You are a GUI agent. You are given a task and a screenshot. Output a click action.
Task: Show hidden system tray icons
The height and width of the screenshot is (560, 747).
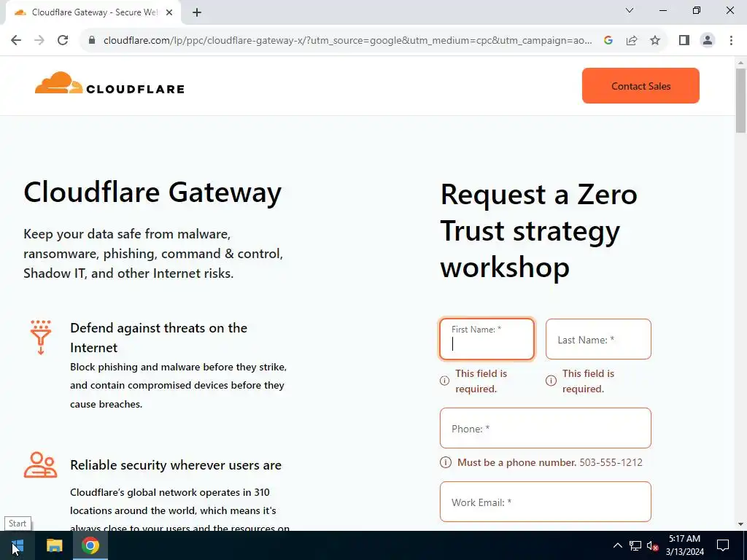[617, 545]
